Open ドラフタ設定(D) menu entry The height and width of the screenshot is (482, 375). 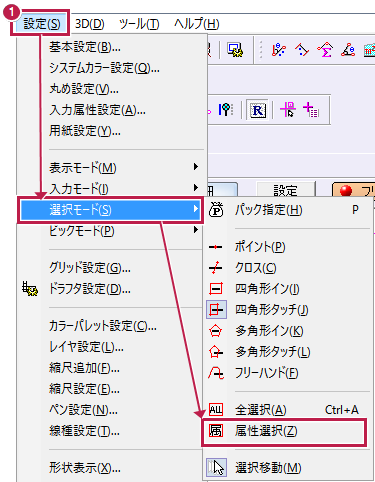point(90,288)
